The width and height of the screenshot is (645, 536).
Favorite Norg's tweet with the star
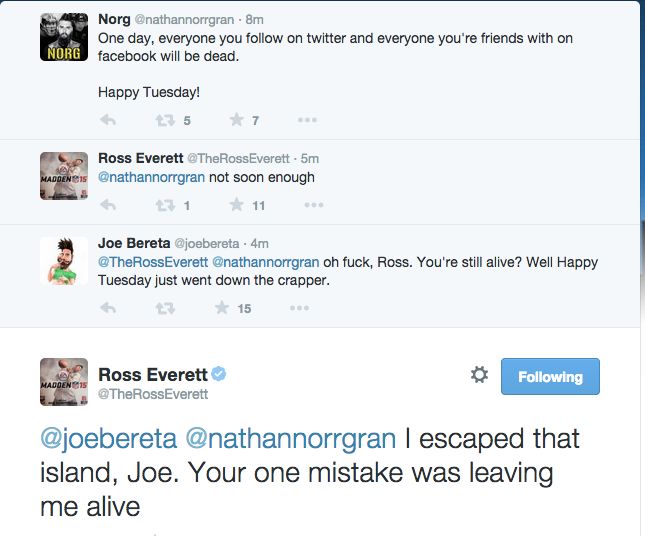pos(236,121)
